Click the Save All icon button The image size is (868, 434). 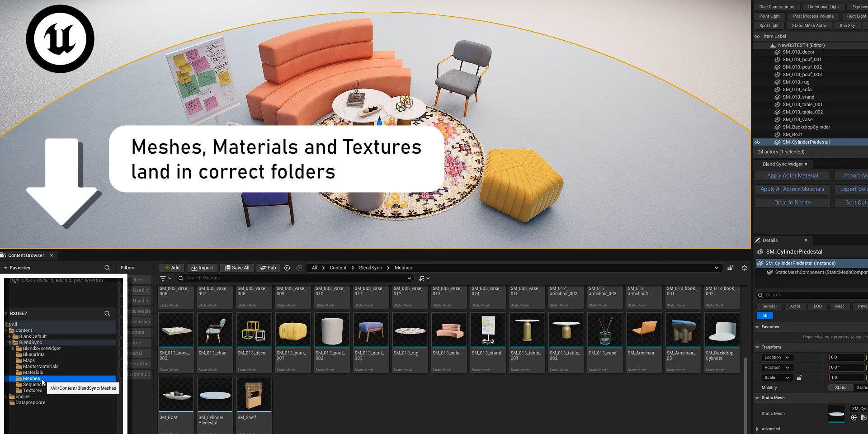point(237,268)
